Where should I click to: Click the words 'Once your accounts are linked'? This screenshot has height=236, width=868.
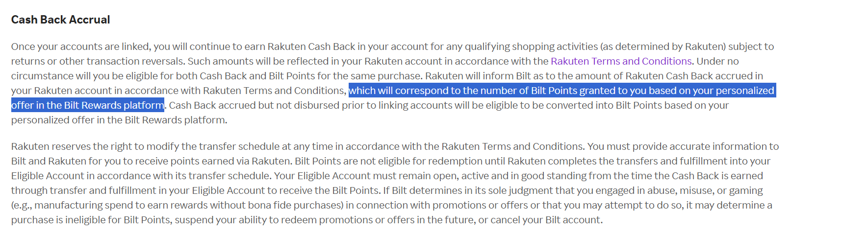80,47
